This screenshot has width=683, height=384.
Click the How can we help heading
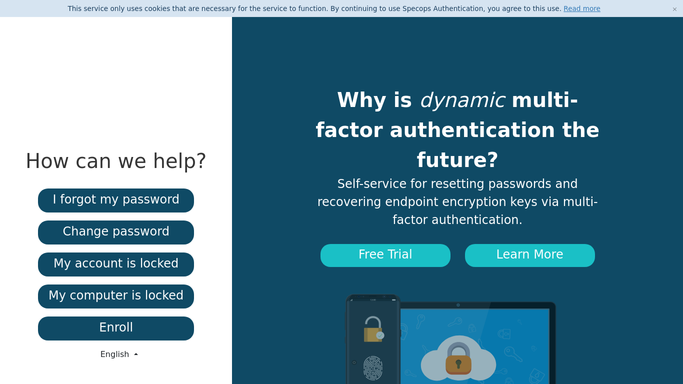[x=116, y=161]
